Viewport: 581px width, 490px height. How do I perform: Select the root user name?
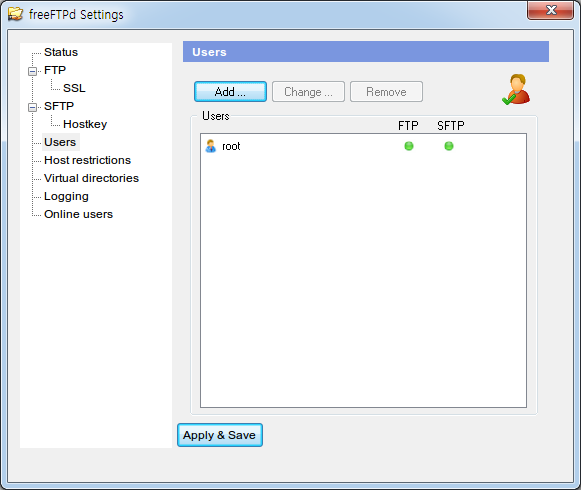click(231, 146)
